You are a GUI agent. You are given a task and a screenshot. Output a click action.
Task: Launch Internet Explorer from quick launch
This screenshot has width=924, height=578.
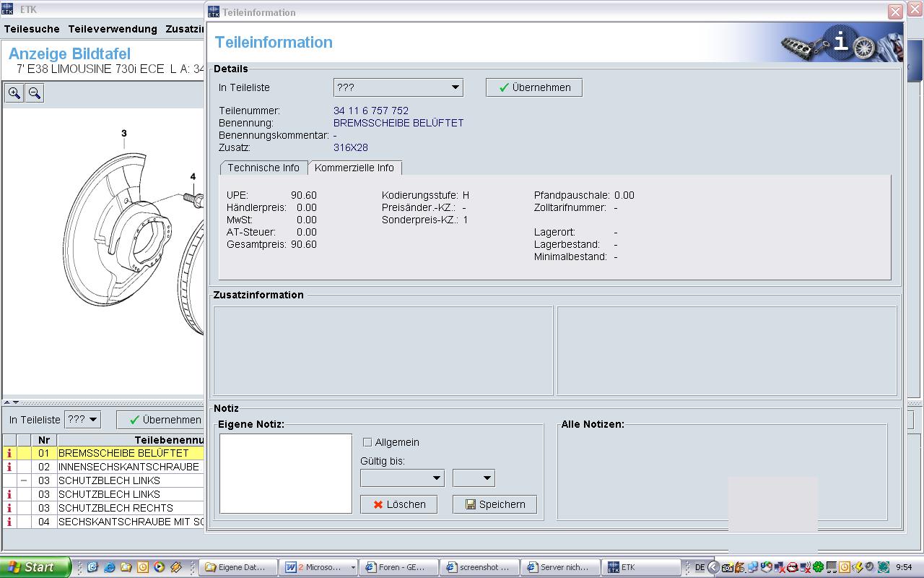(109, 567)
